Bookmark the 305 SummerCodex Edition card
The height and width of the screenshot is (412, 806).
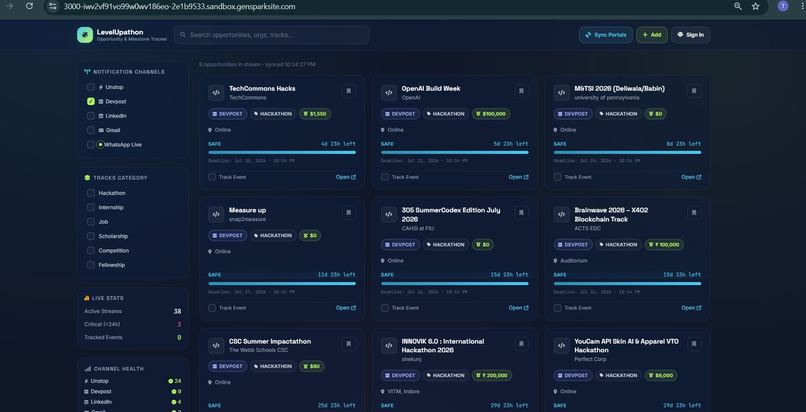(x=521, y=213)
